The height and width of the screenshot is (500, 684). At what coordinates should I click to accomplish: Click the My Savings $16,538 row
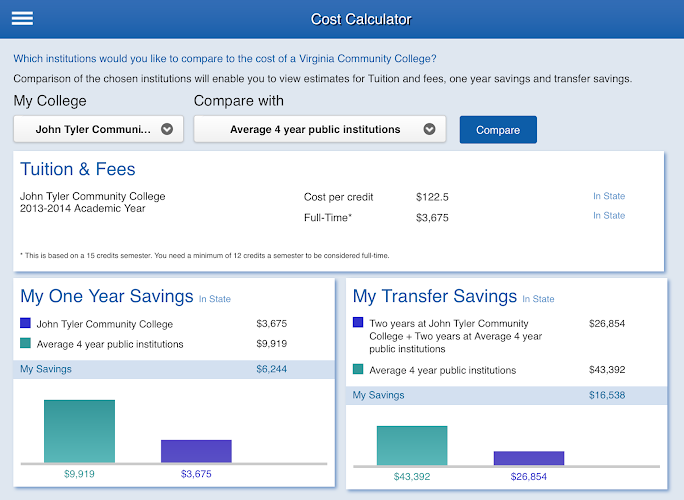(x=509, y=395)
